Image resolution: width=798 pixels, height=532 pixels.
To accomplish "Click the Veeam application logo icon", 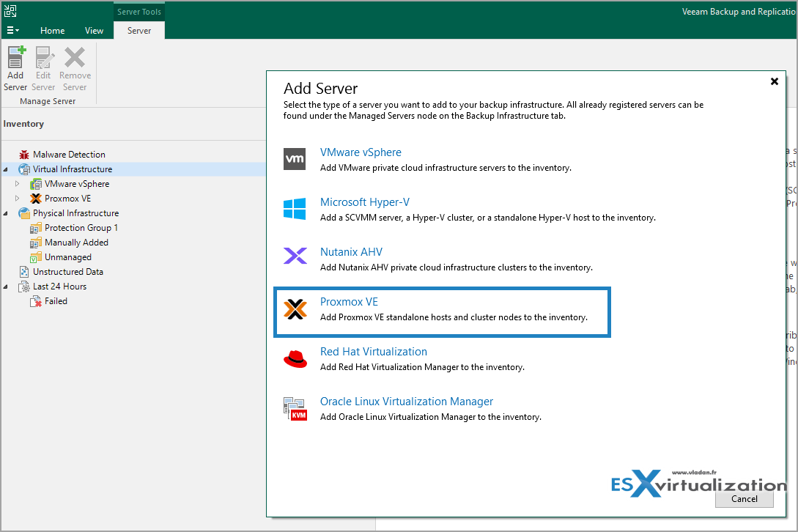I will [10, 10].
